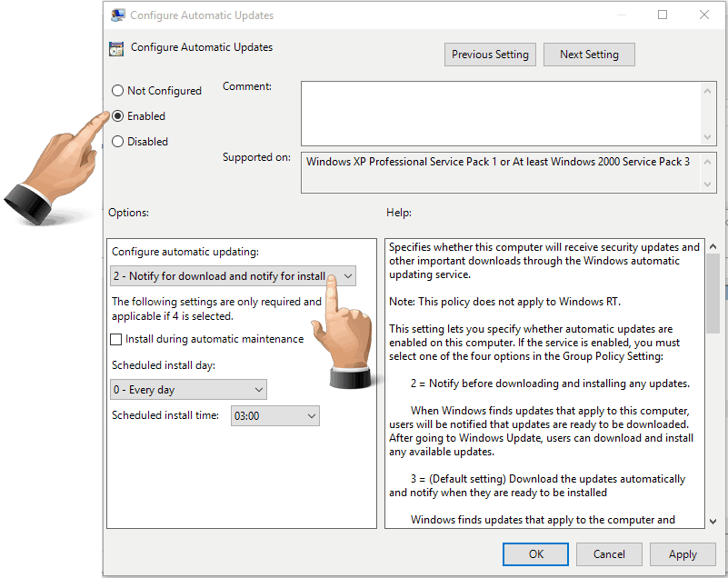Select the Enabled radio button

(x=118, y=116)
